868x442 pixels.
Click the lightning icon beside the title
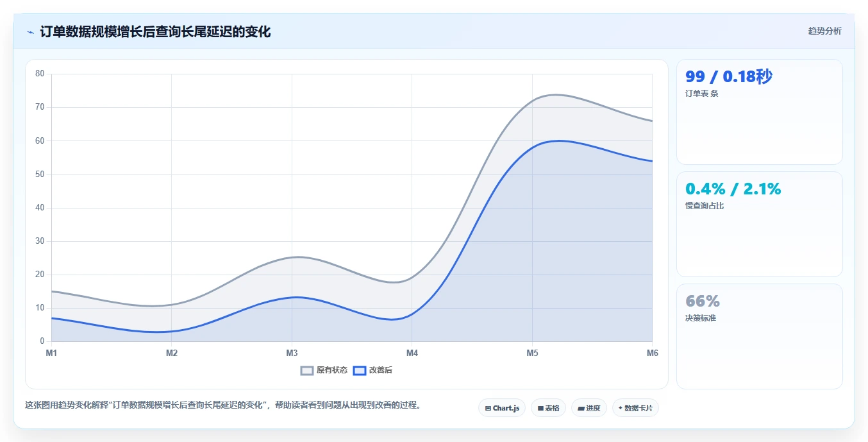coord(31,32)
